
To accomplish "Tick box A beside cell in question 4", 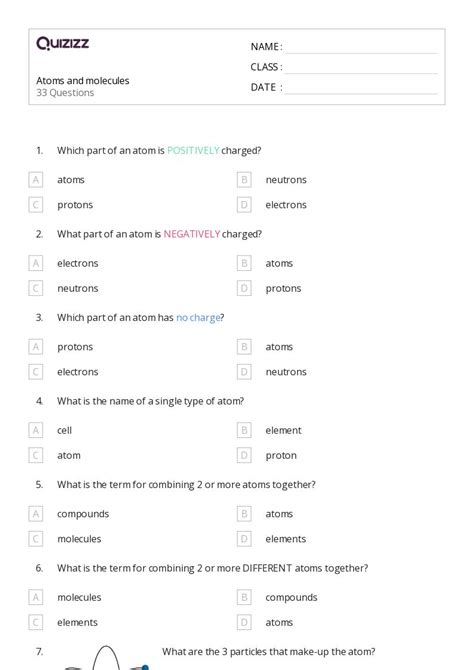I will coord(35,430).
